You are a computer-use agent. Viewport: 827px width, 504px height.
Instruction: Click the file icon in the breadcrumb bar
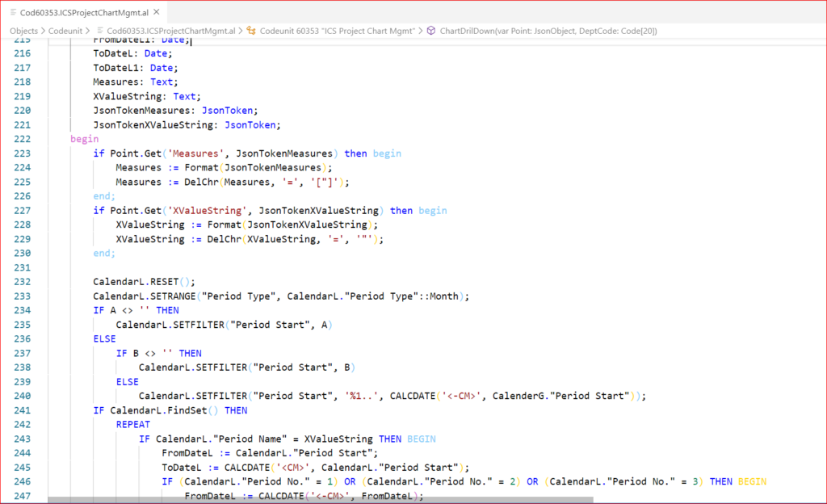click(x=99, y=31)
